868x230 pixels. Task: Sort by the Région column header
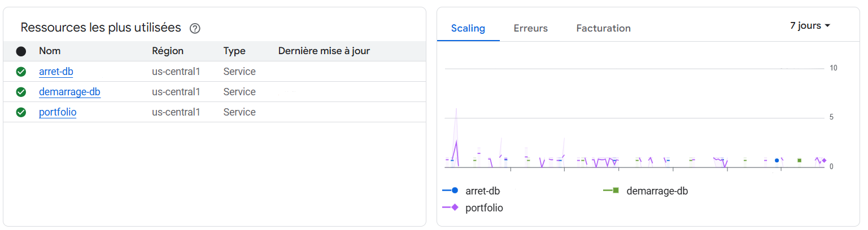(x=168, y=51)
